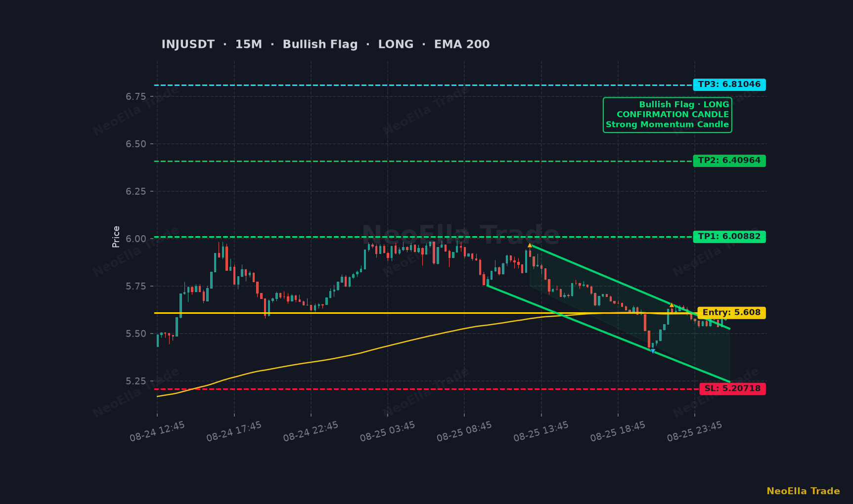The height and width of the screenshot is (504, 853).
Task: Click the 08-25 23:45 time axis label
Action: tap(695, 431)
